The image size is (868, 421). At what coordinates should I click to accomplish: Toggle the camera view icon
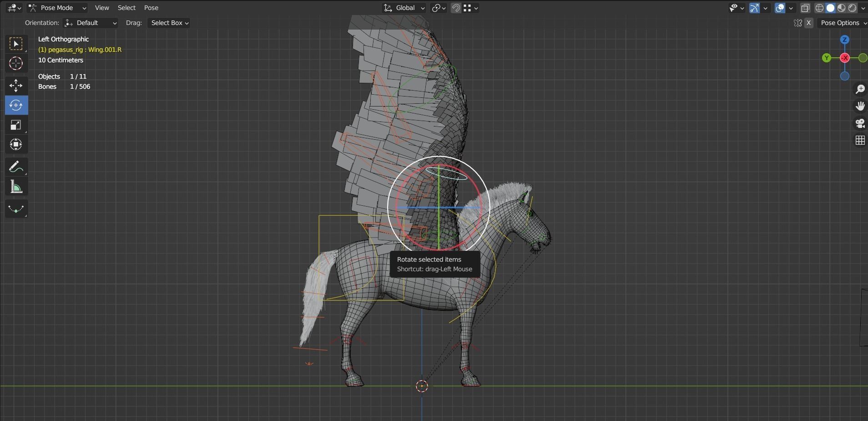pos(860,123)
